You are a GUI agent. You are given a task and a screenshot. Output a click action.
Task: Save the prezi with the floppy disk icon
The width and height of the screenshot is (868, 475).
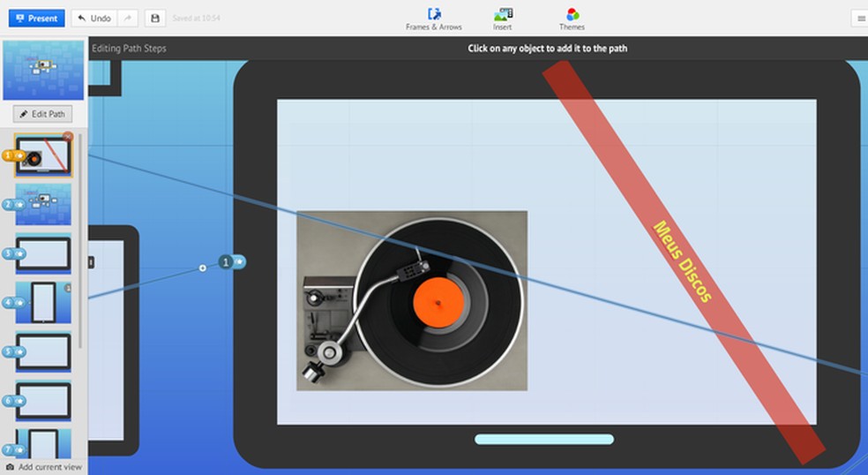pyautogui.click(x=154, y=18)
